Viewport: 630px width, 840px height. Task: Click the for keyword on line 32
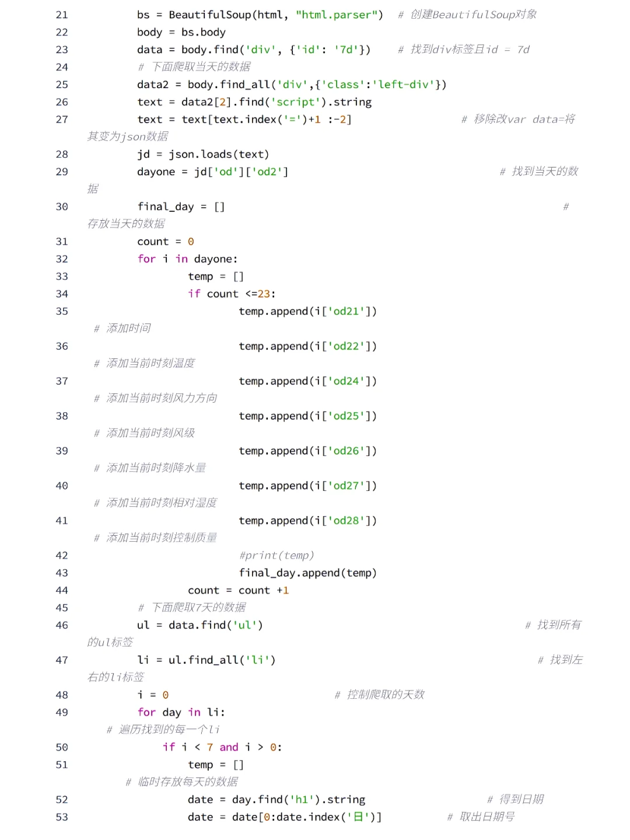[x=146, y=259]
